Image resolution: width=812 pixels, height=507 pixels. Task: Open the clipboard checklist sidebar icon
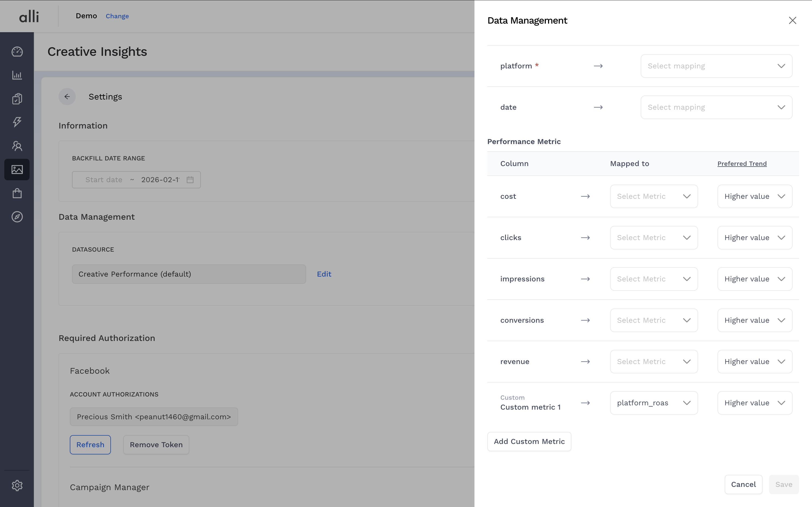[x=17, y=99]
